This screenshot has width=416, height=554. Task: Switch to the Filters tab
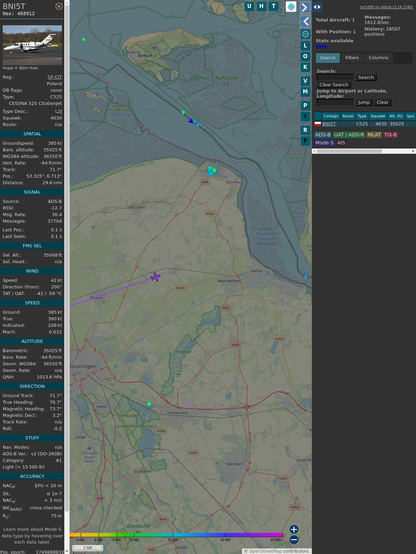point(352,58)
